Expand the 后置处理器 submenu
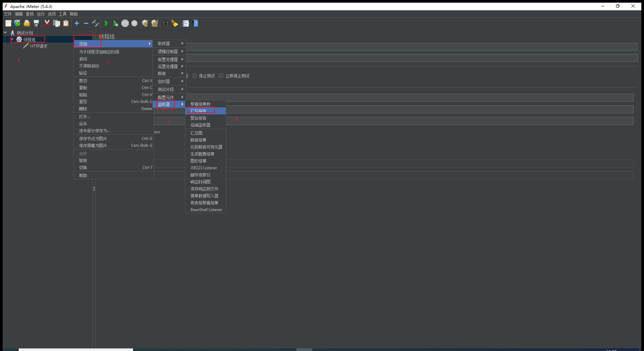This screenshot has height=351, width=644. [169, 66]
